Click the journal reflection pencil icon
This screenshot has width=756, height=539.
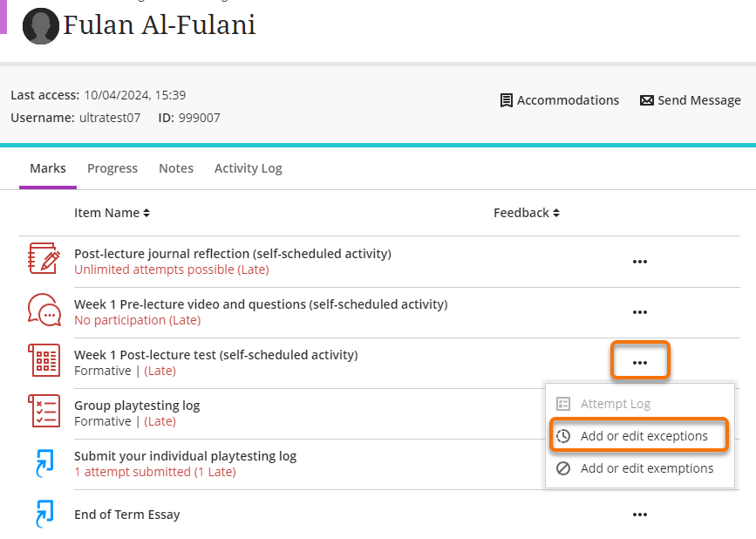click(x=44, y=260)
